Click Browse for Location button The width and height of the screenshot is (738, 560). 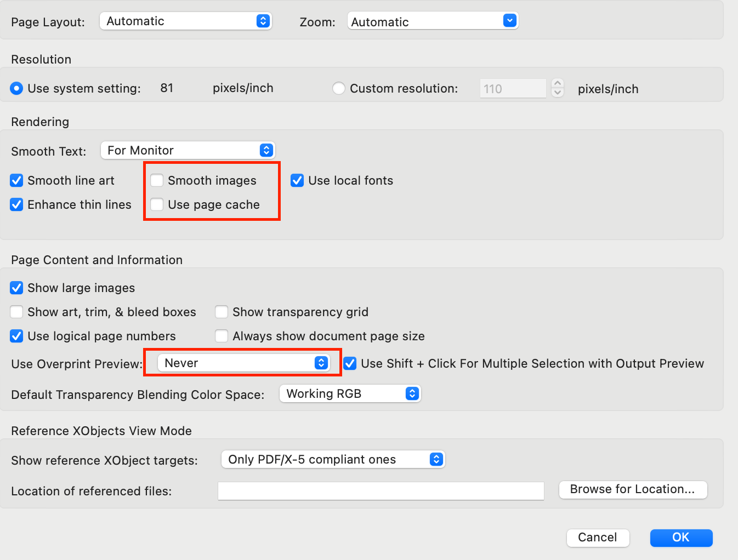pos(633,489)
